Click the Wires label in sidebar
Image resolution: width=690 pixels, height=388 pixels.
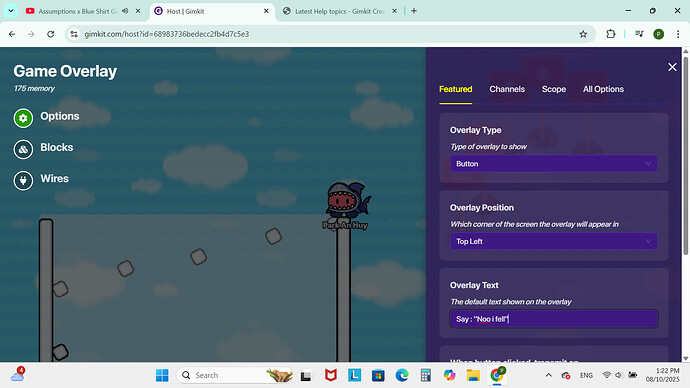(x=55, y=179)
